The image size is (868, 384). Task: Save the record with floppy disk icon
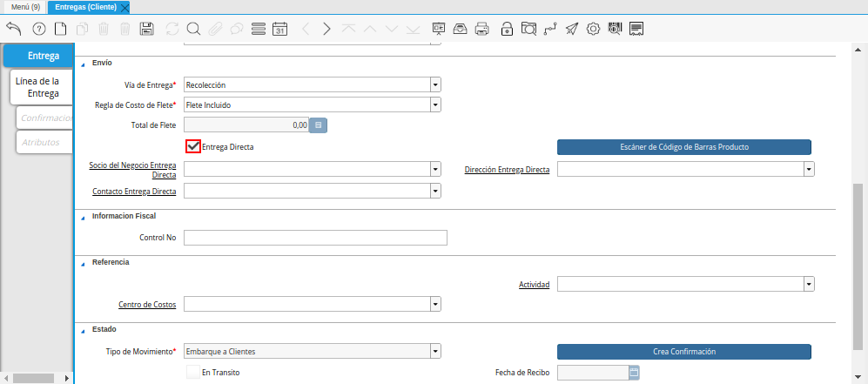pos(147,29)
